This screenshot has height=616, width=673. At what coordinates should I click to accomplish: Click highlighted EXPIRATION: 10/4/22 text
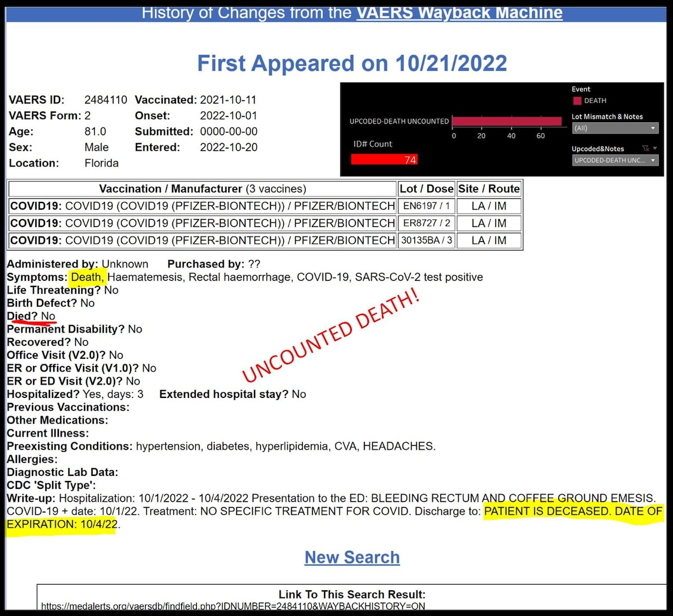point(62,525)
